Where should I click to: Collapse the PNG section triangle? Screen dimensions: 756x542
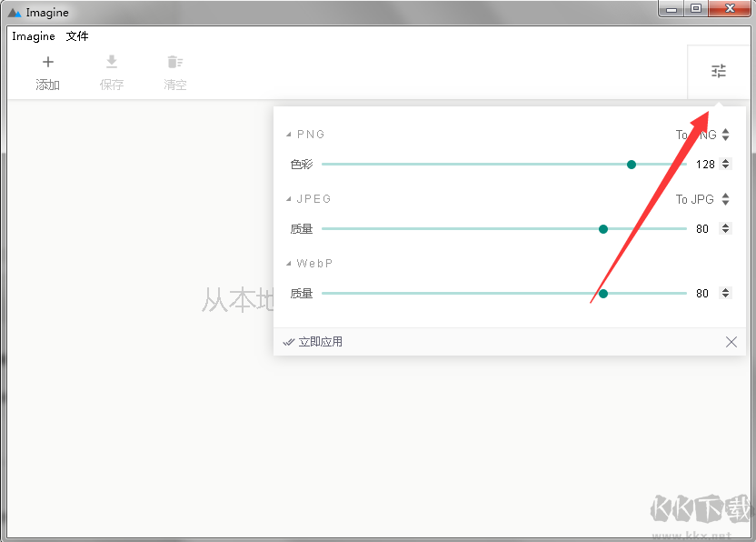point(288,135)
